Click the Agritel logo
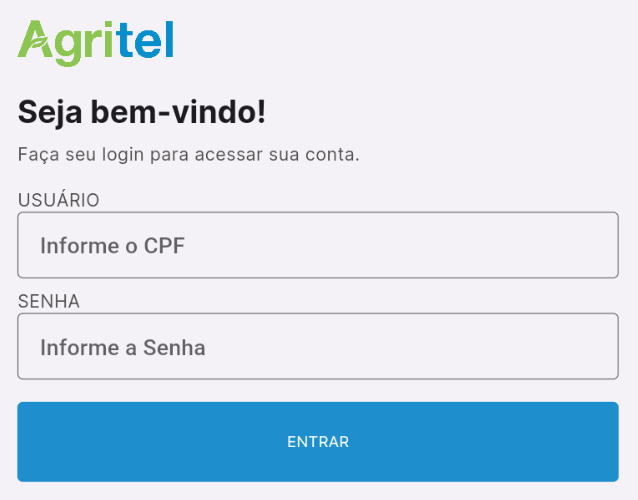This screenshot has height=500, width=638. pyautogui.click(x=95, y=43)
